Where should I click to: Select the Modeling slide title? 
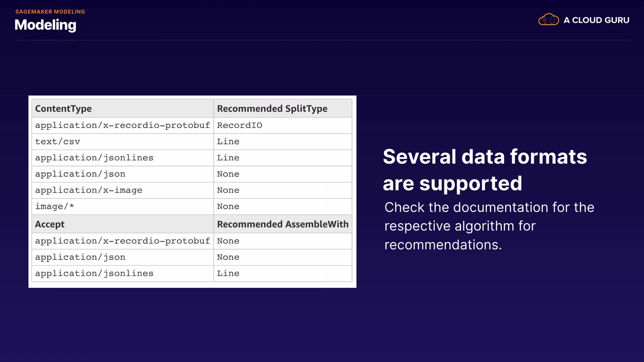[46, 25]
